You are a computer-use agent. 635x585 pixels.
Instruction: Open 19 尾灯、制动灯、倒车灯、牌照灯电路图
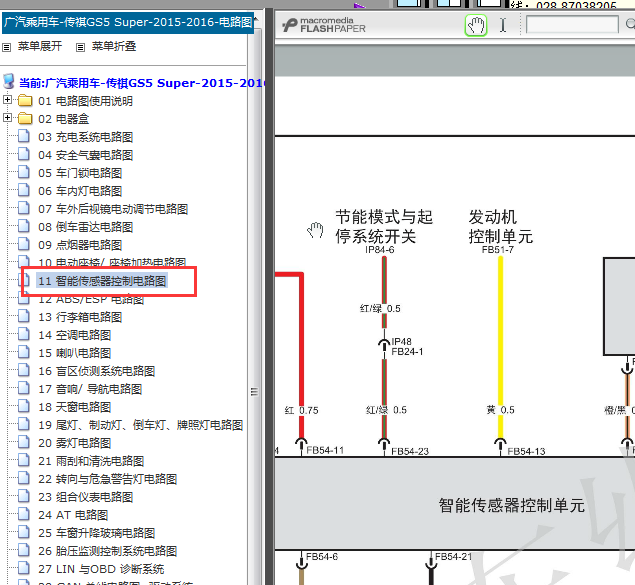coord(141,425)
